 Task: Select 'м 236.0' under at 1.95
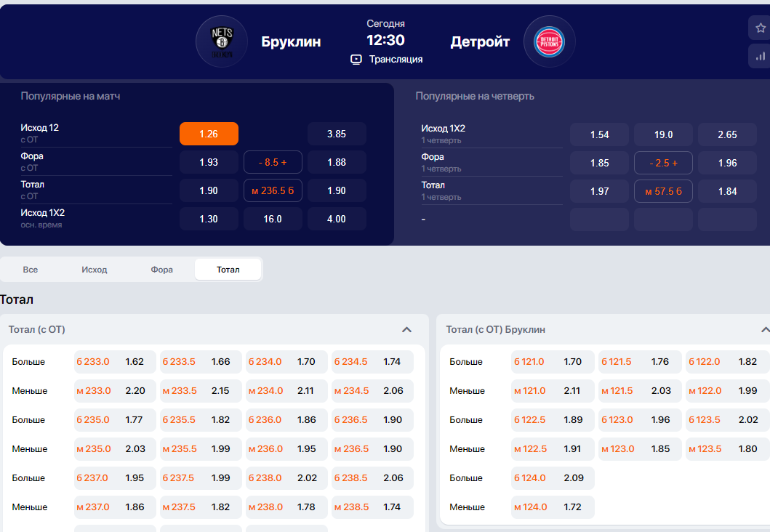pos(286,448)
